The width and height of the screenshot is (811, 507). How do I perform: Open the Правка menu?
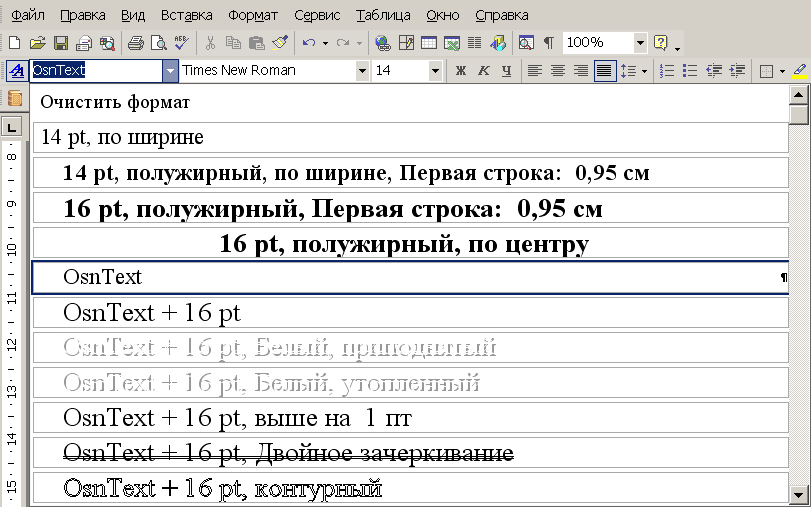pos(83,16)
